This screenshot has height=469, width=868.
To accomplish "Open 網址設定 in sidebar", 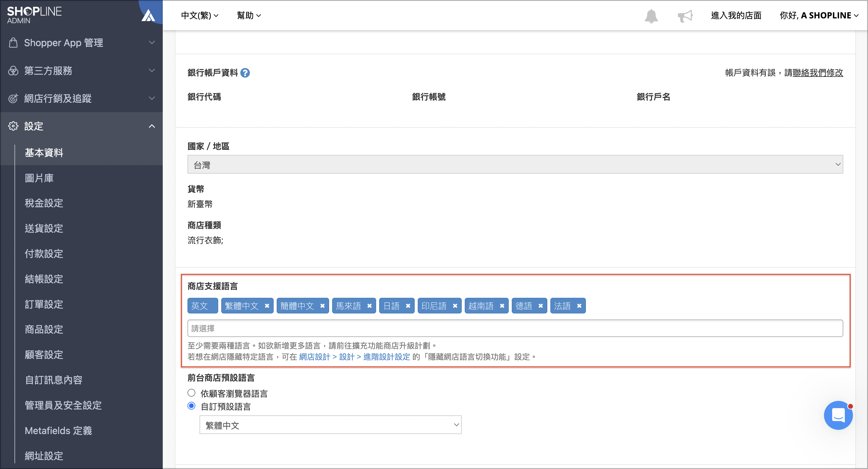I will pyautogui.click(x=44, y=456).
